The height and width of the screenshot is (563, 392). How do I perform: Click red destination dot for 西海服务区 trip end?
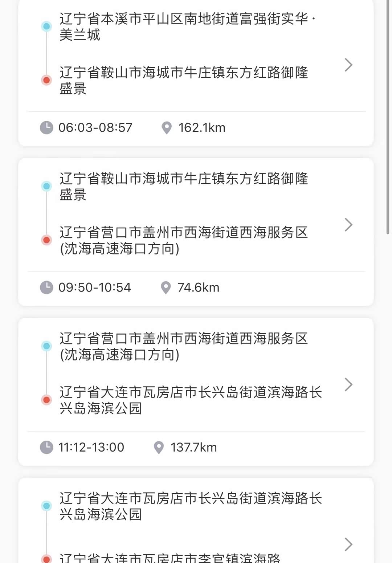coord(46,240)
